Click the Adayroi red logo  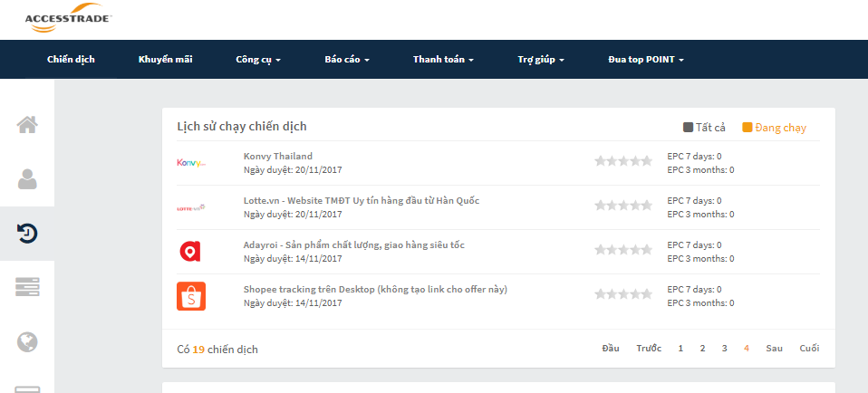pyautogui.click(x=190, y=252)
